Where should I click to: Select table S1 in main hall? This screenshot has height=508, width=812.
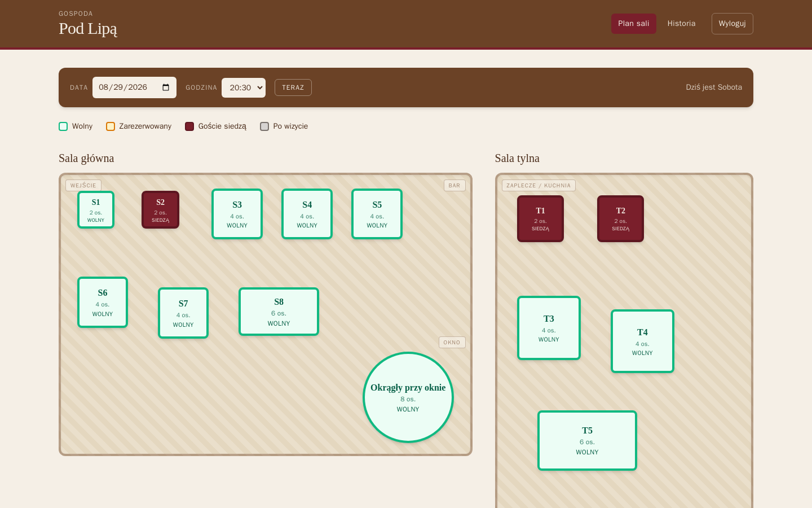coord(96,210)
